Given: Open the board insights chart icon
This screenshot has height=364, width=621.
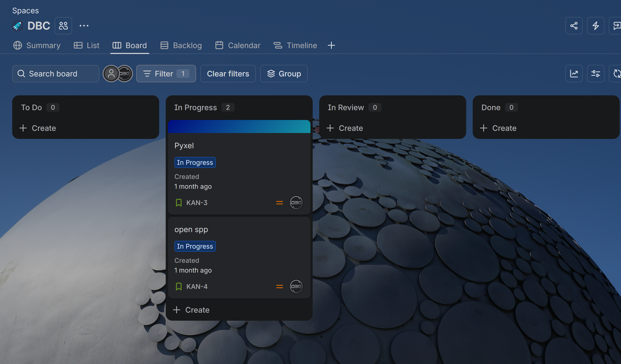Looking at the screenshot, I should click(574, 73).
